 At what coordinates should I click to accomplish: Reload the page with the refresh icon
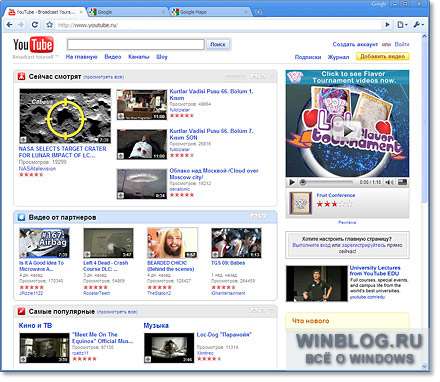[x=35, y=25]
